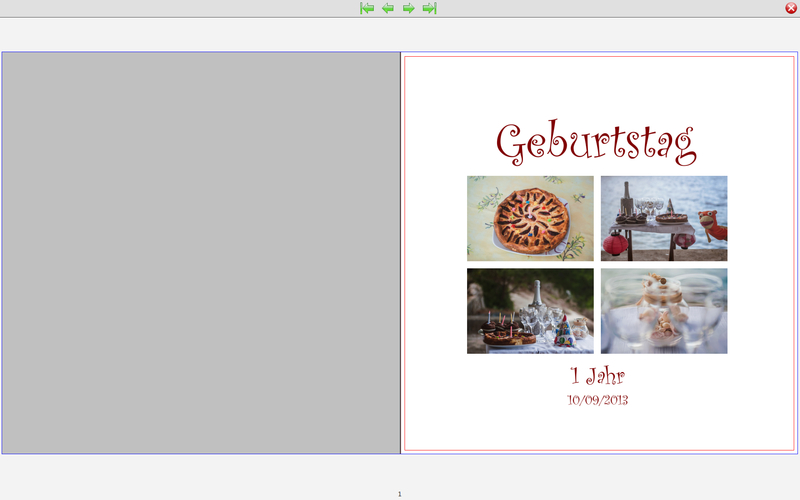The width and height of the screenshot is (800, 500).
Task: Advance with the next page arrow
Action: [x=409, y=8]
